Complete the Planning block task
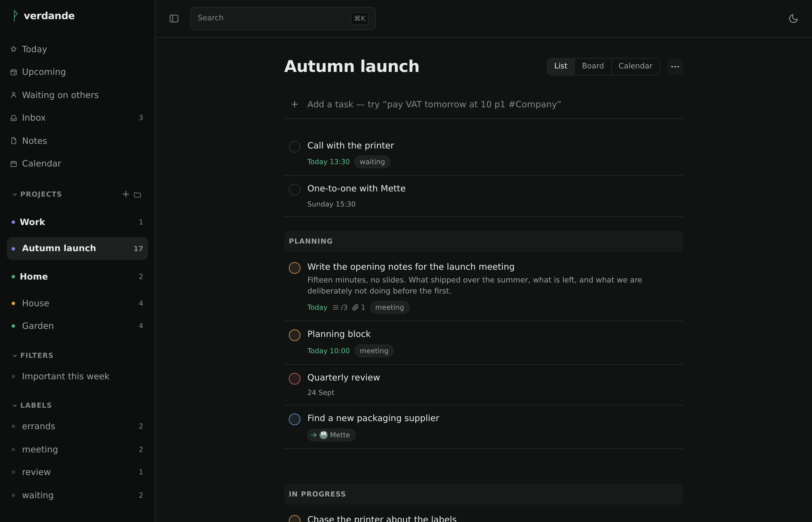 click(295, 335)
